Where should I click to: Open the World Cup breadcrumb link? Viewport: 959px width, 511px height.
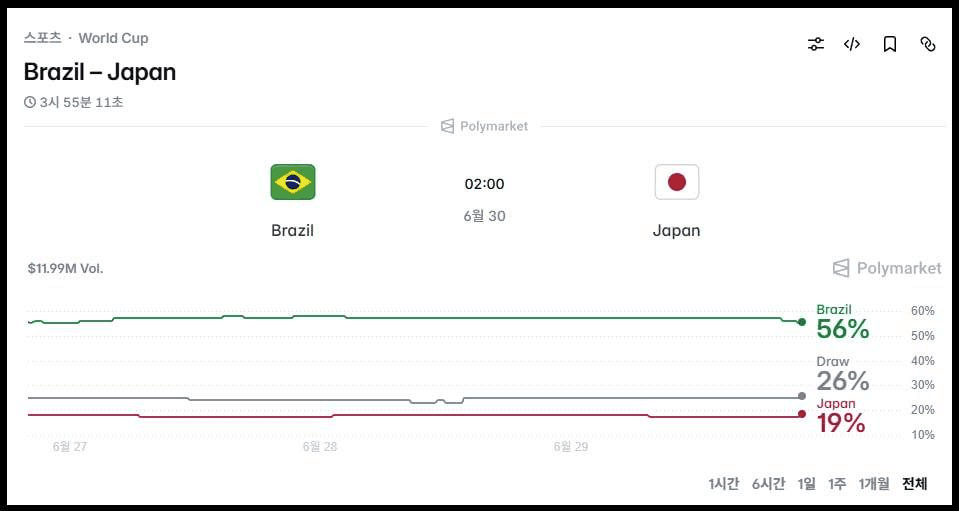click(113, 38)
